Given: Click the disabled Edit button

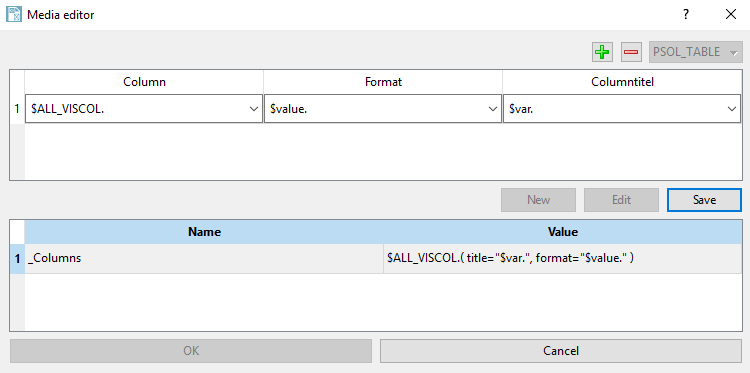Looking at the screenshot, I should [621, 200].
